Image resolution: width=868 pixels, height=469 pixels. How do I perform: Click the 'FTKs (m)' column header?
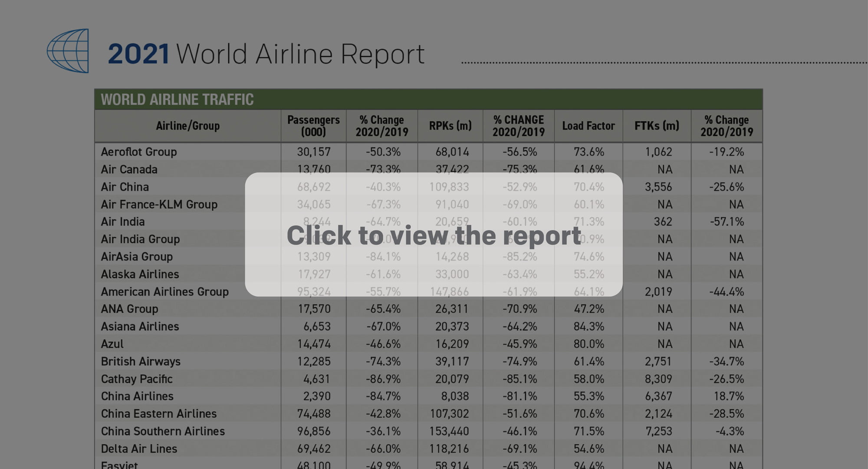[657, 126]
